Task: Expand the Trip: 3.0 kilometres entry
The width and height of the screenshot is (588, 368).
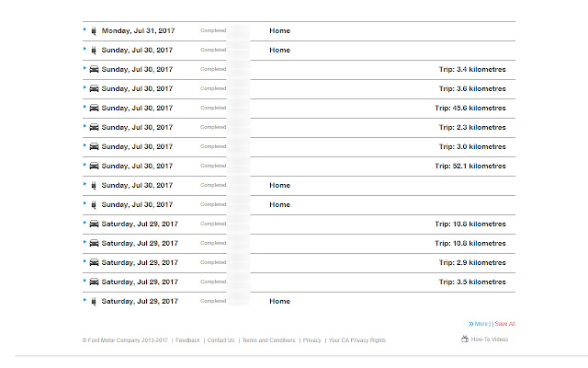Action: pyautogui.click(x=85, y=145)
